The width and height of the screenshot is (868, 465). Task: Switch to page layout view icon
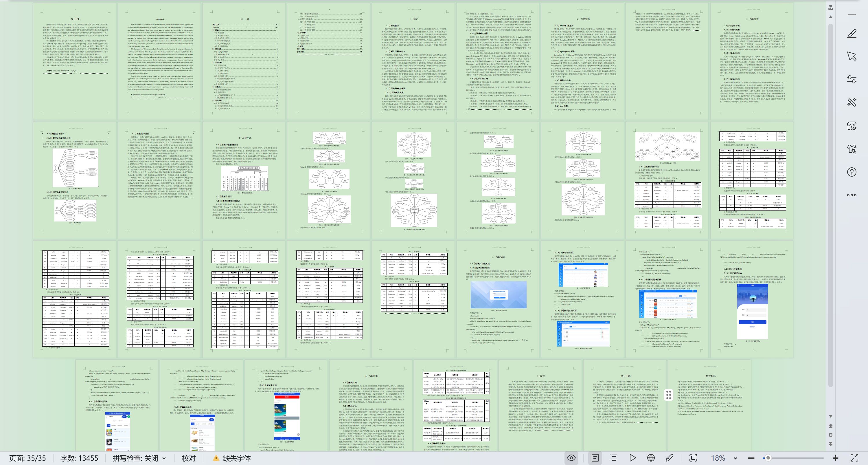(x=595, y=458)
